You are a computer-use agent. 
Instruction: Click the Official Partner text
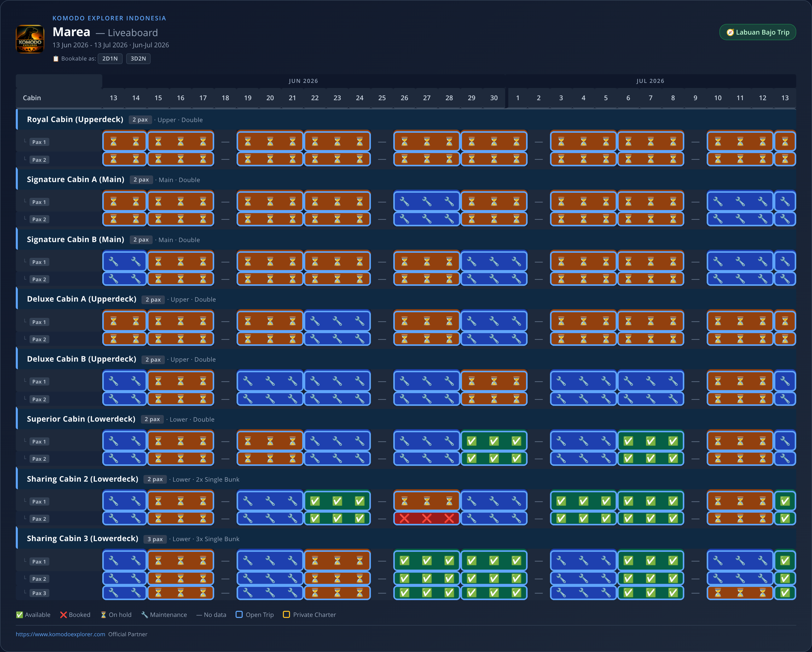[x=128, y=634]
